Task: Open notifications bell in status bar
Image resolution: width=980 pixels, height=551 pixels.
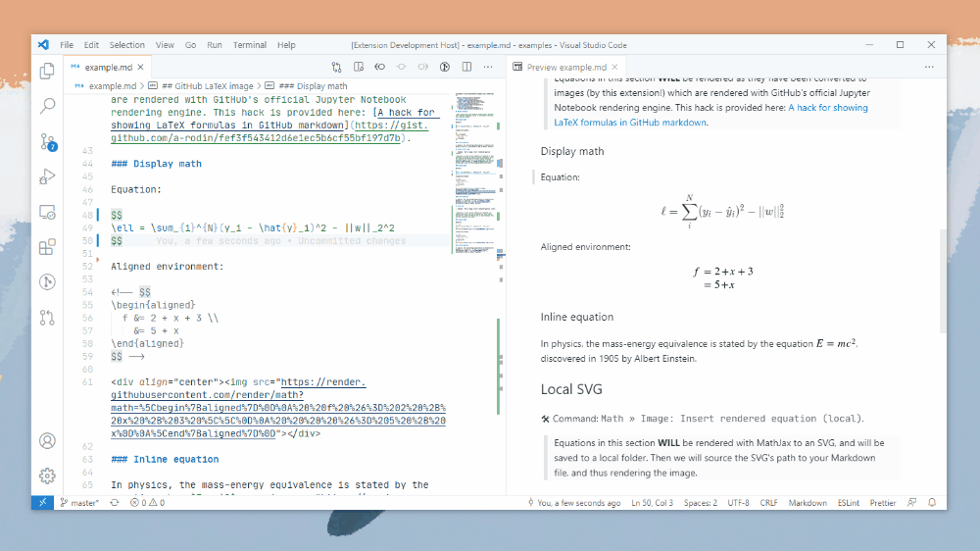Action: pyautogui.click(x=932, y=503)
